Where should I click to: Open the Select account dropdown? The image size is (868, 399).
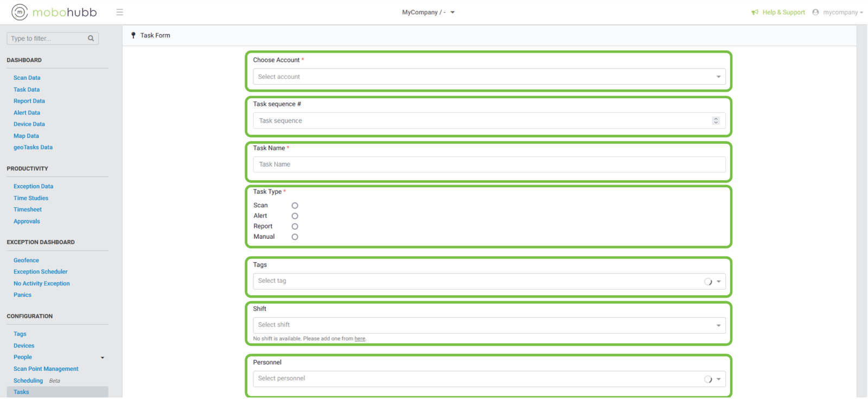[488, 77]
